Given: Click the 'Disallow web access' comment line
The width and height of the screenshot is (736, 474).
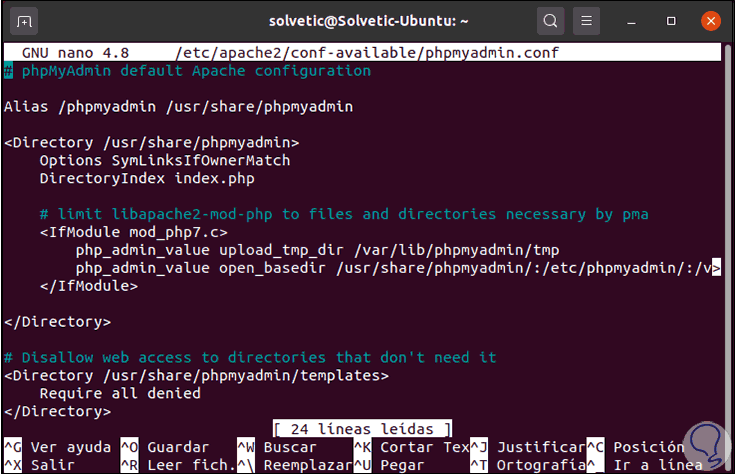Looking at the screenshot, I should [x=250, y=358].
